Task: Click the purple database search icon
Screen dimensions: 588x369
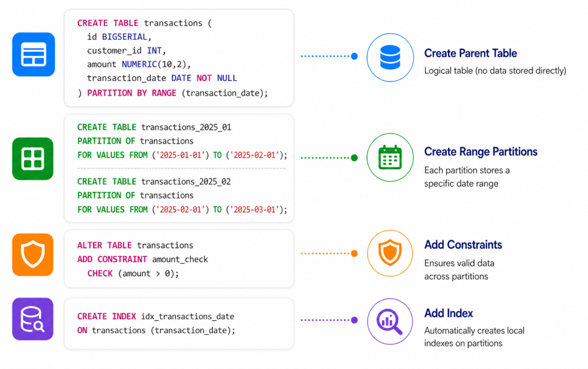Action: (32, 319)
